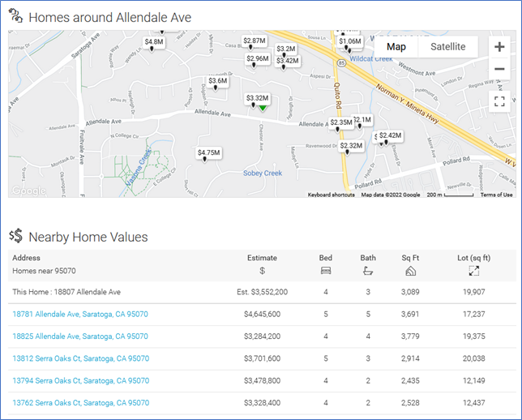Viewport: 522px width, 420px height.
Task: Click the $2.87M home price marker
Action: tap(255, 41)
